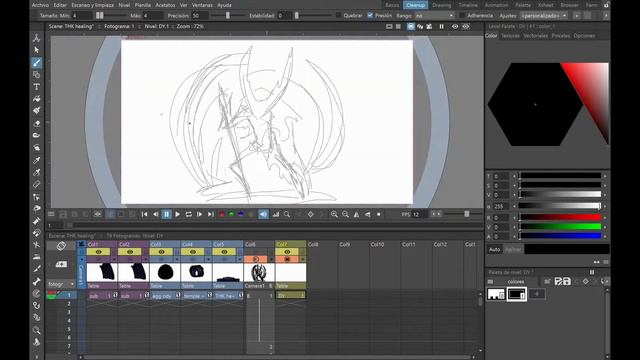Click the Play button
This screenshot has width=640, height=360.
178,214
